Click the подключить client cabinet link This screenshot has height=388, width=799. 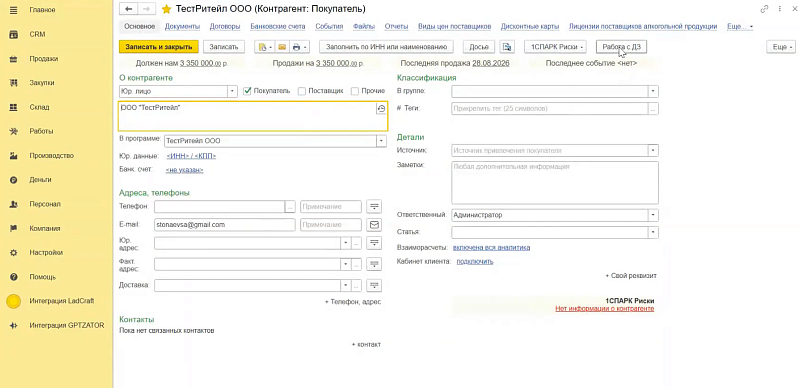tap(475, 262)
